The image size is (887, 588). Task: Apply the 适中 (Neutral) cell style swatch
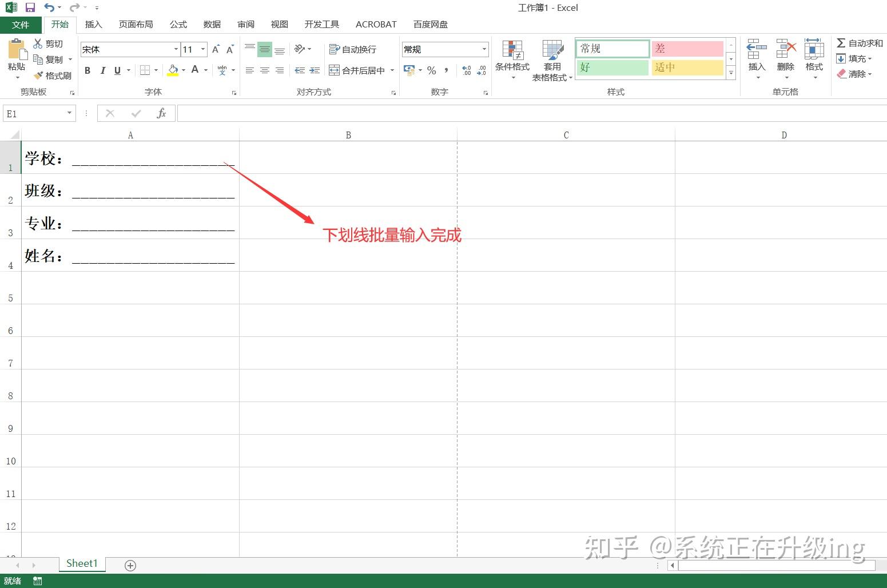[687, 67]
